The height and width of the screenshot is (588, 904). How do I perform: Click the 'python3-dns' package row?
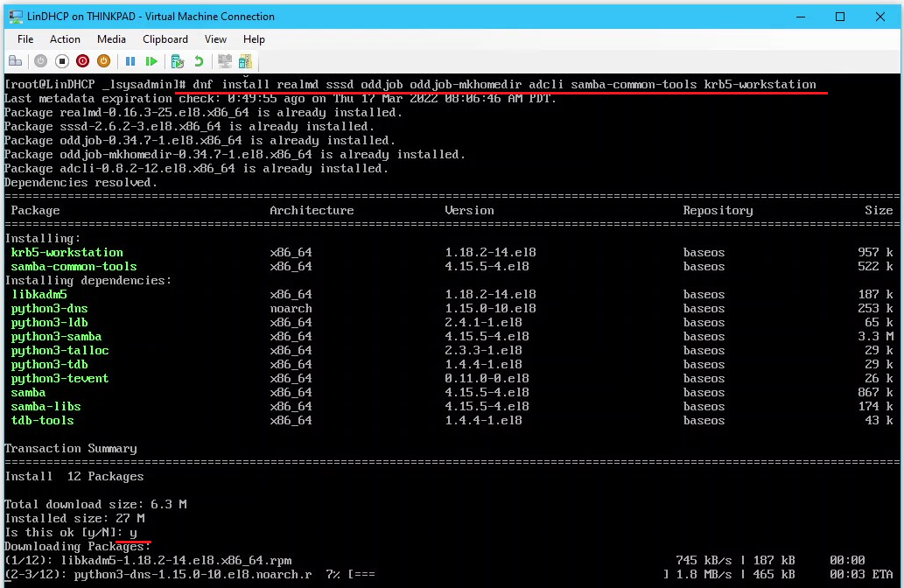click(x=452, y=308)
